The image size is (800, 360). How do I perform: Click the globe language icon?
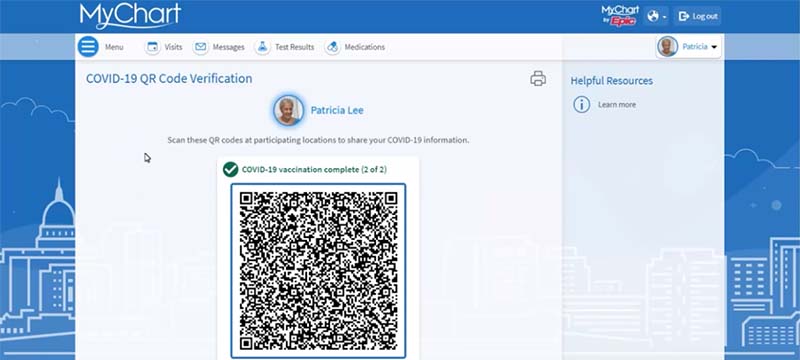(653, 16)
